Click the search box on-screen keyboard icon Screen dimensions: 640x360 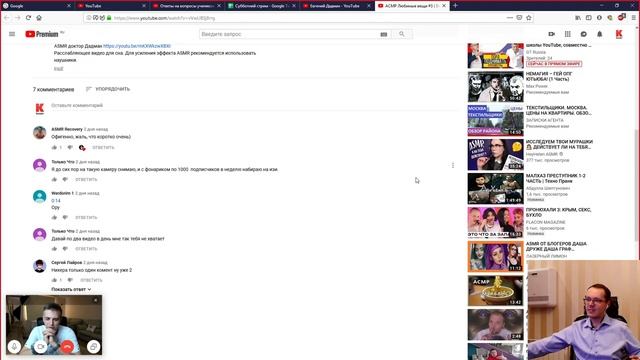[383, 34]
